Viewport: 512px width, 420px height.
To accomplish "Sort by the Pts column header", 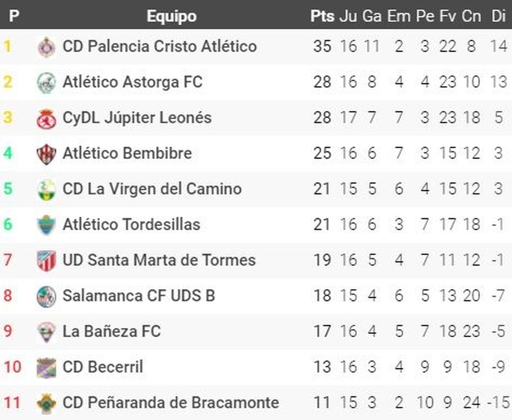I will [322, 16].
